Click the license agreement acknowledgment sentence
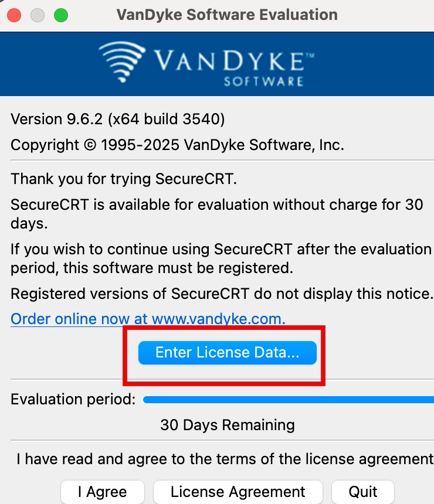This screenshot has width=434, height=504. [x=225, y=459]
